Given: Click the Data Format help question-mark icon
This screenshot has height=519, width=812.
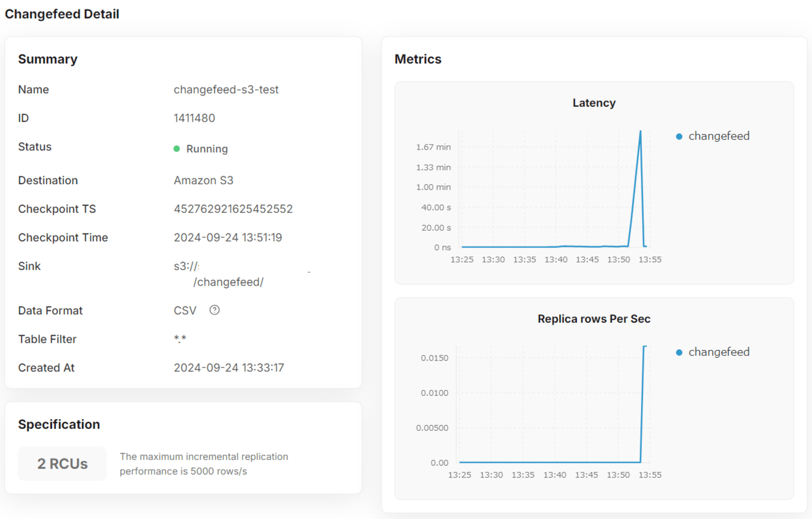Looking at the screenshot, I should coord(214,310).
